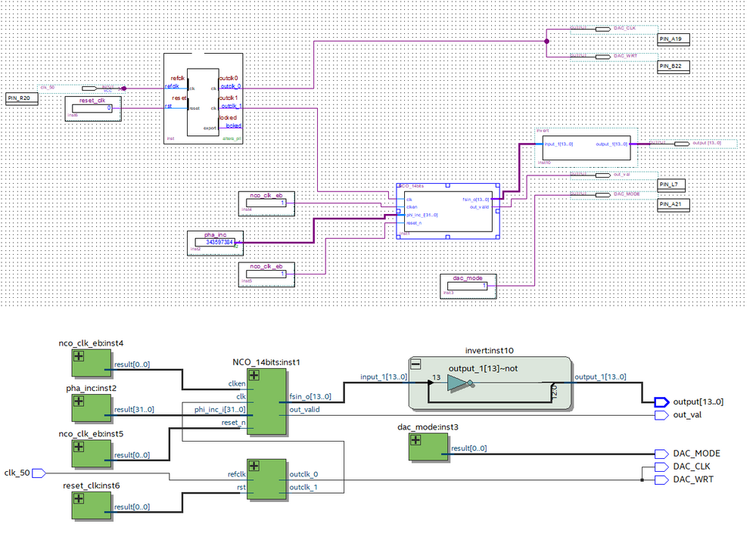
Task: Click the outclk_1 port label on schematic PLL
Action: pos(232,106)
